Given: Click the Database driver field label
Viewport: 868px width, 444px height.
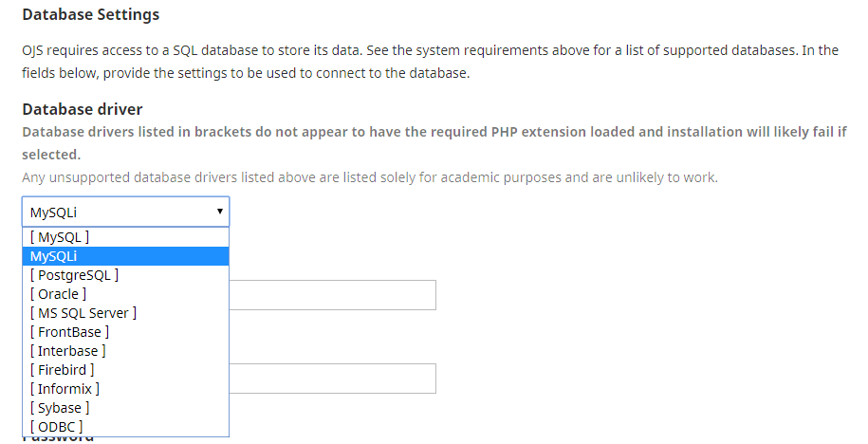Looking at the screenshot, I should point(83,110).
